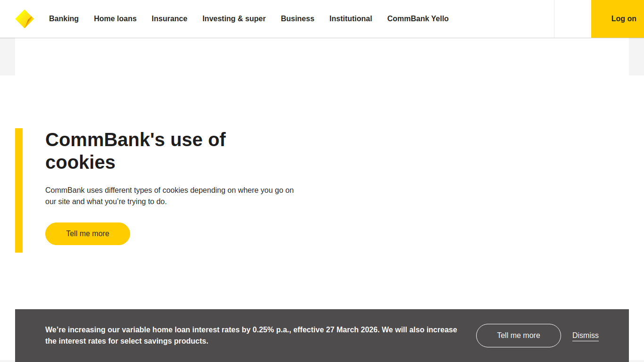Open the Home loans menu
Viewport: 644px width, 362px height.
tap(115, 19)
